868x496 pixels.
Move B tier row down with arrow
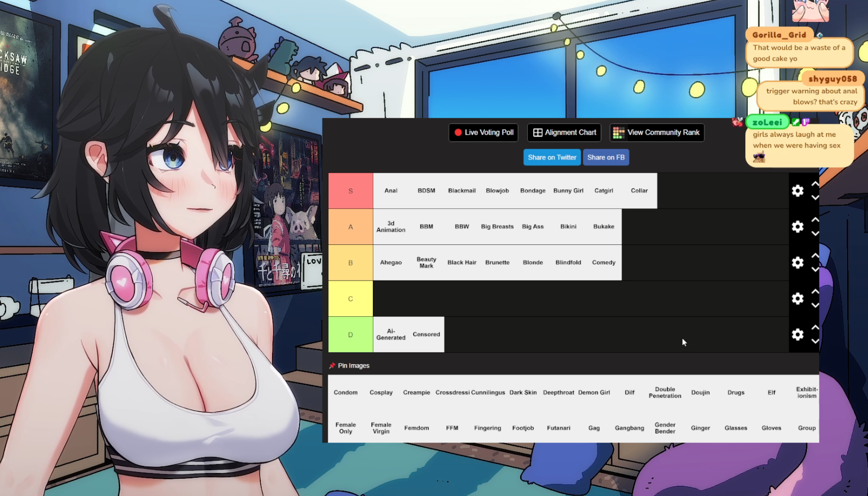click(x=815, y=269)
